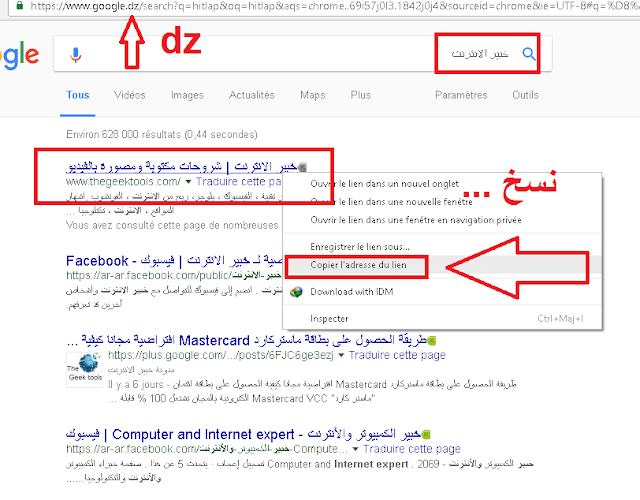Click the IDM globe icon in context menu
This screenshot has height=500, width=640.
click(296, 292)
